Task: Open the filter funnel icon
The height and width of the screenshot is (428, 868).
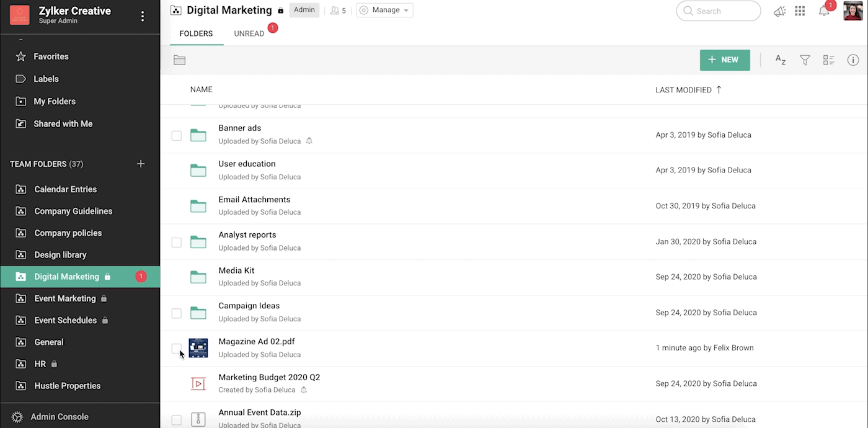Action: (x=805, y=60)
